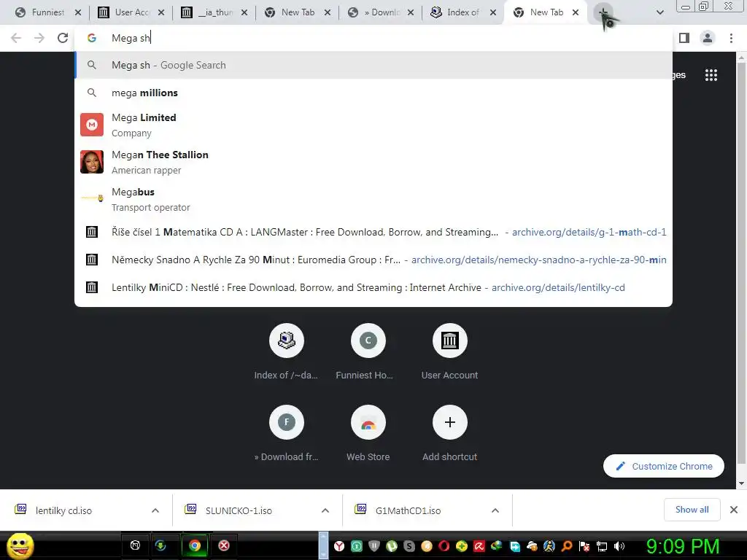
Task: Click the network monitor tray icon
Action: (602, 546)
